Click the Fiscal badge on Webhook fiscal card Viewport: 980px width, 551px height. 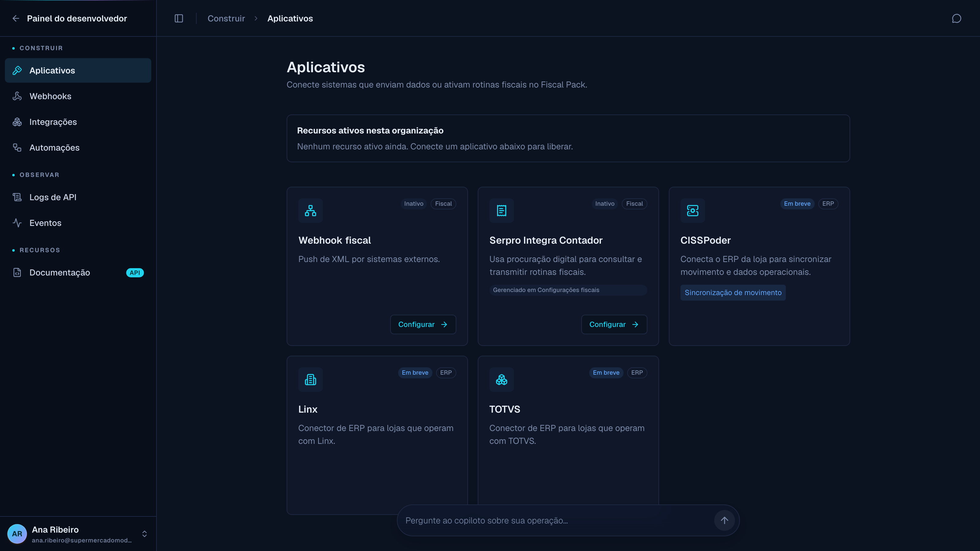click(x=443, y=204)
